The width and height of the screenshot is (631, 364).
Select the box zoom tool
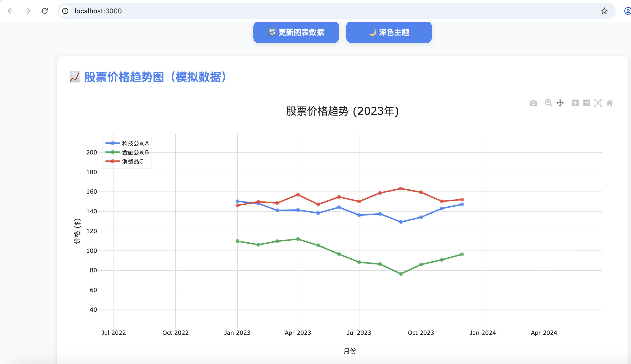click(x=548, y=103)
